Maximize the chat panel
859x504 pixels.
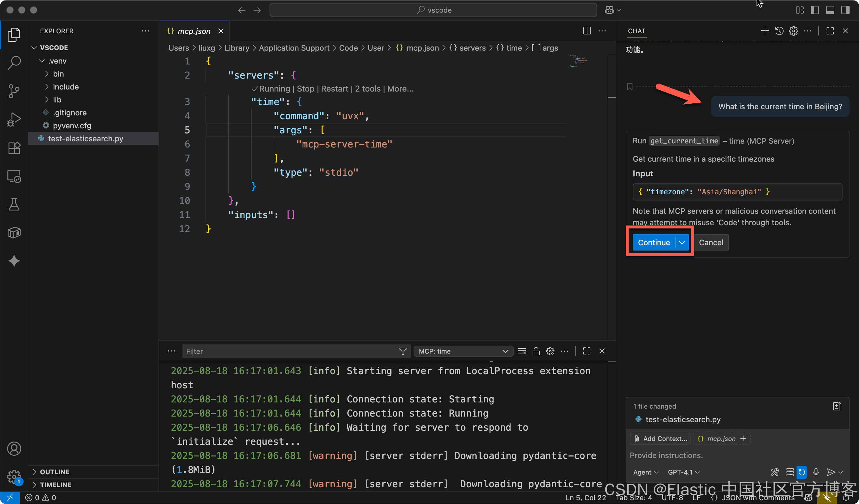click(830, 31)
